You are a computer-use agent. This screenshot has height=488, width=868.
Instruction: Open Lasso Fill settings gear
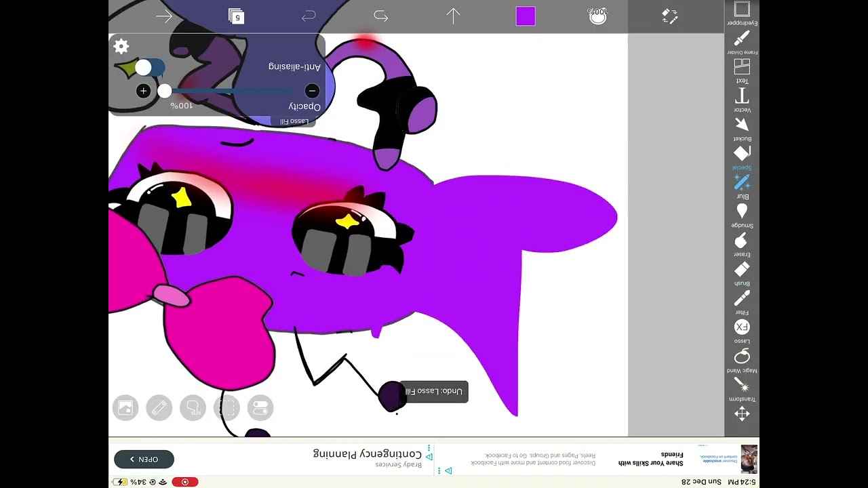121,47
